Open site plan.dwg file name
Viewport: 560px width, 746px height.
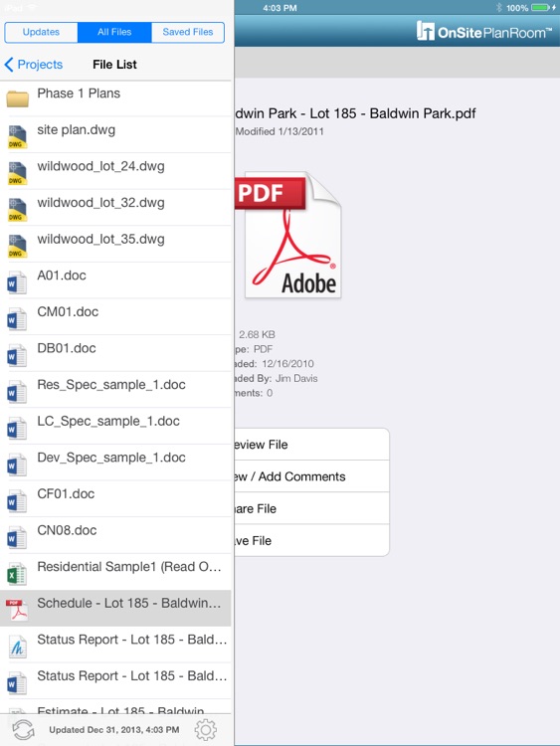[77, 130]
